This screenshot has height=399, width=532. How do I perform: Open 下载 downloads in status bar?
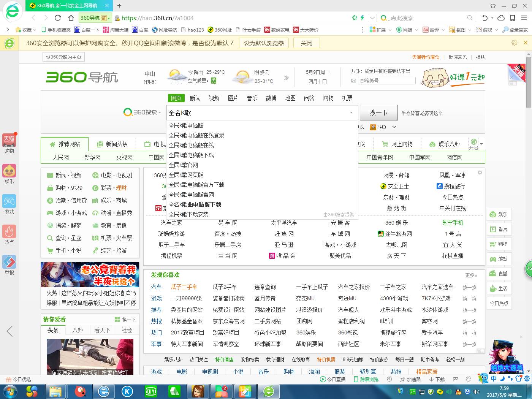(437, 379)
